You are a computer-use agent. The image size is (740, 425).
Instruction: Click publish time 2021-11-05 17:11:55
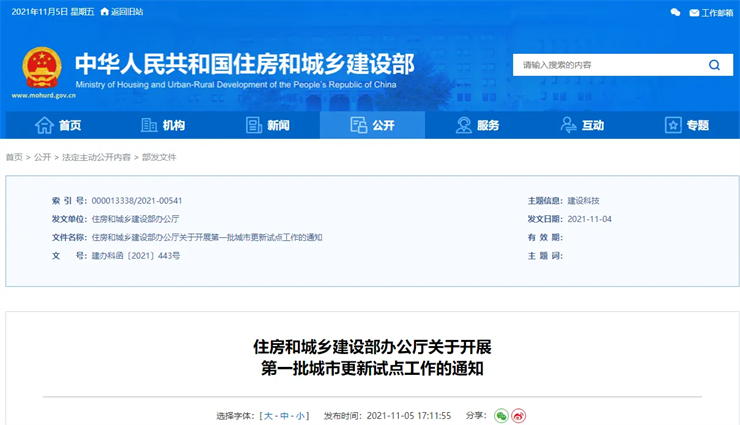409,416
